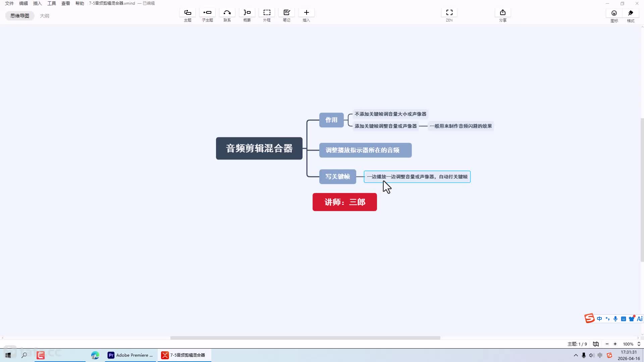Click the vertical scrollbar thumb
This screenshot has height=362, width=644.
point(642,190)
